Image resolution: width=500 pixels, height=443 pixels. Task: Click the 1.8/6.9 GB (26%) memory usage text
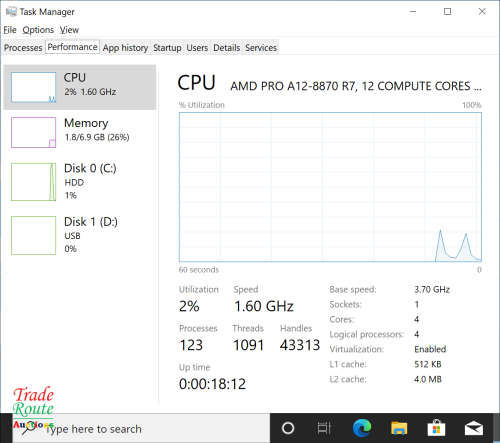(97, 137)
